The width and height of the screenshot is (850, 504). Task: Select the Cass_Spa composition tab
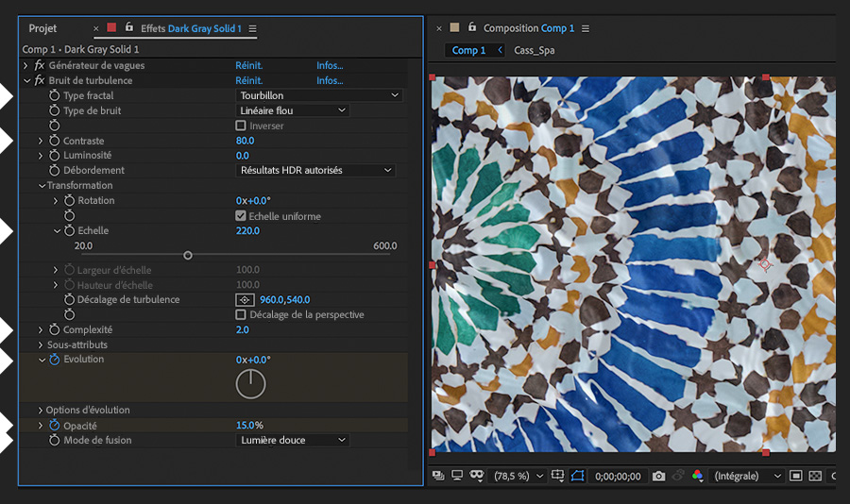(x=534, y=50)
